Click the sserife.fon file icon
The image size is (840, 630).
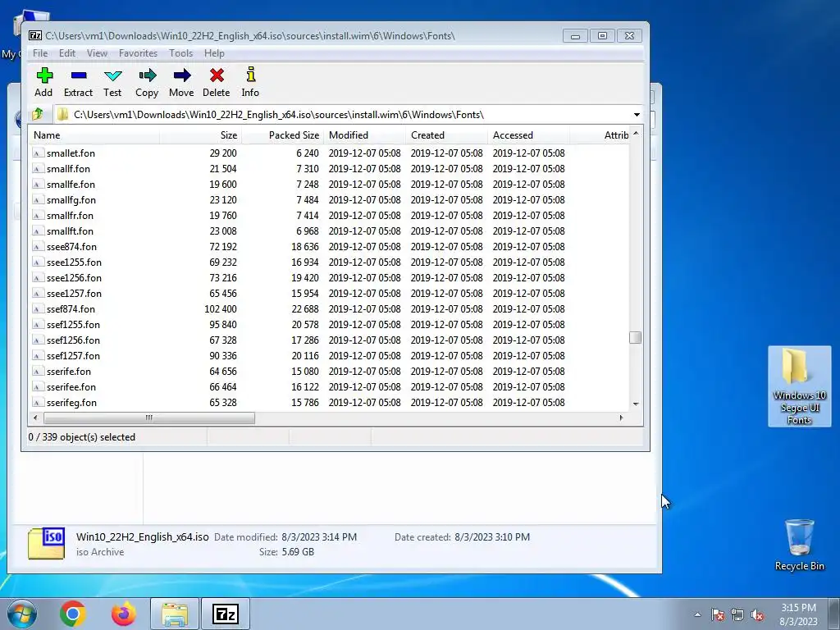click(x=37, y=372)
